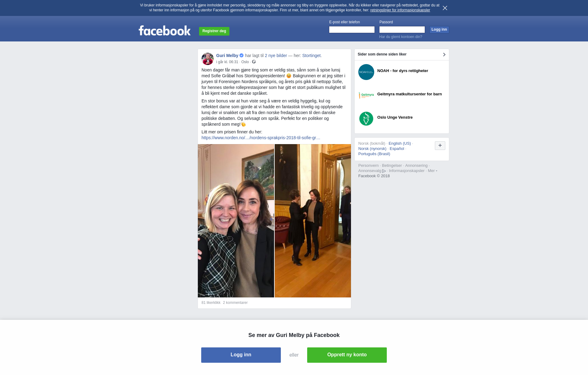Open the NOAH page logo
Screen dimensions: 588x375
(366, 72)
